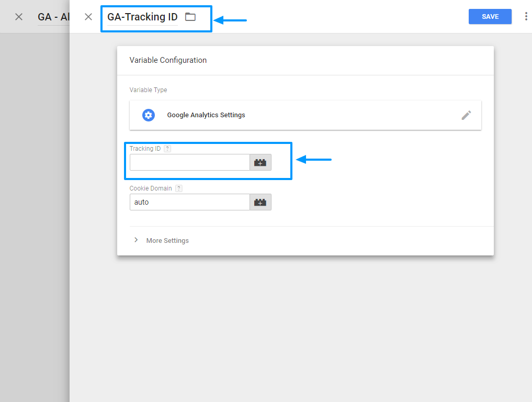Screen dimensions: 532x402
Task: Close the GA-Tracking ID variable panel
Action: [x=88, y=17]
